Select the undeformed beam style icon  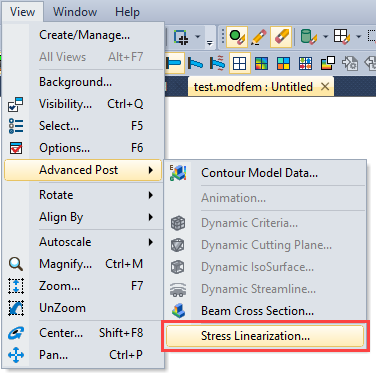click(173, 63)
